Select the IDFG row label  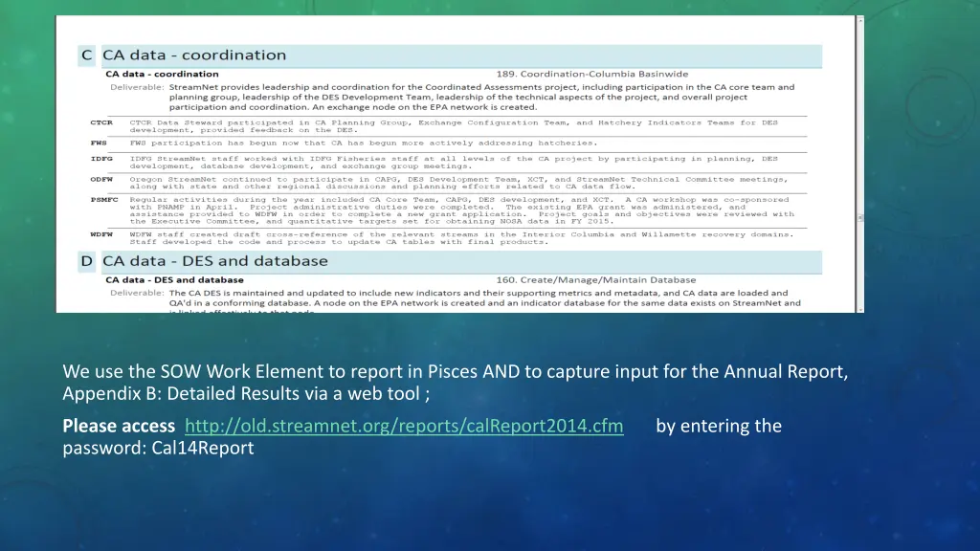click(x=101, y=159)
